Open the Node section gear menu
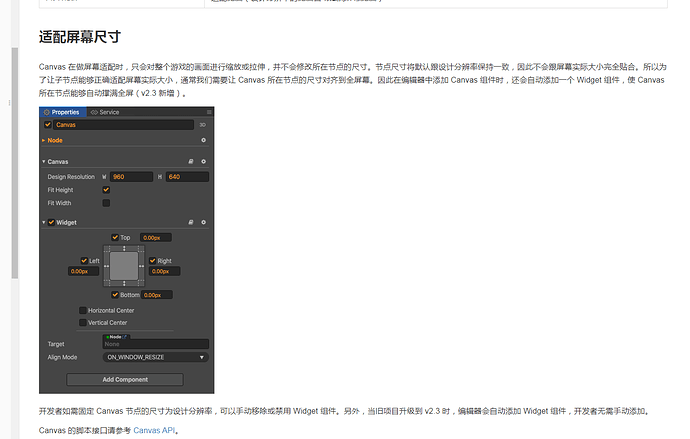Viewport: 690px width, 439px height. click(x=203, y=140)
